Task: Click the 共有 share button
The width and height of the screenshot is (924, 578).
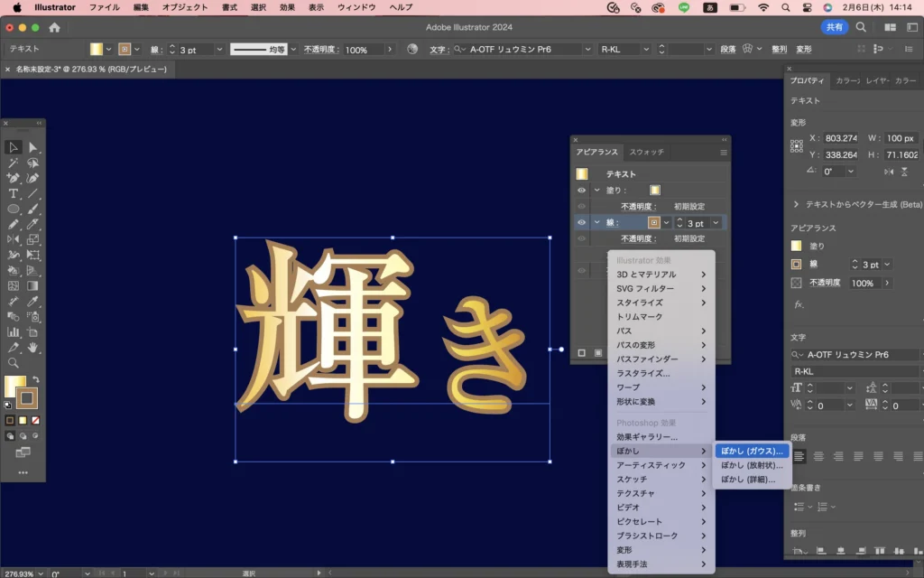Action: tap(834, 27)
